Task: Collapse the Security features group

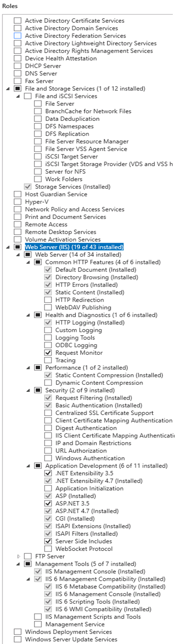Action: pyautogui.click(x=28, y=390)
